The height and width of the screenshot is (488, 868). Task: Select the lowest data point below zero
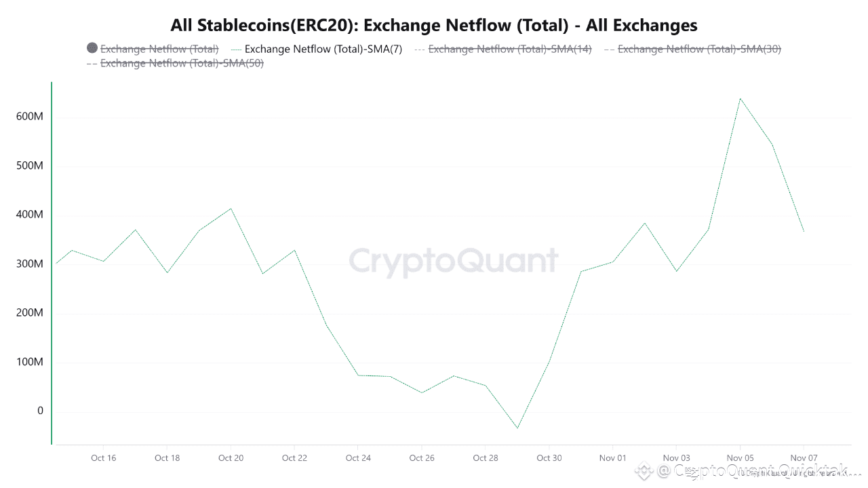coord(517,428)
